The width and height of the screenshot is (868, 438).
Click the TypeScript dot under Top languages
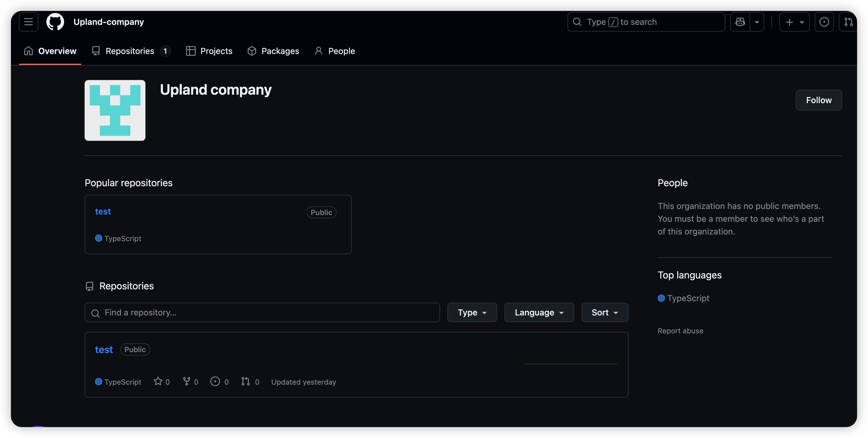pos(661,298)
